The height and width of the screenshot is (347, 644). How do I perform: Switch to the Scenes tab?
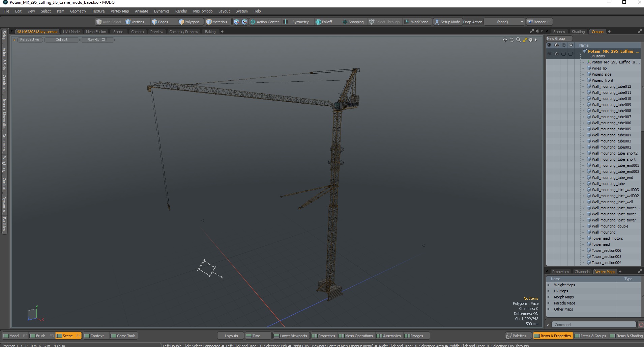[x=559, y=32]
